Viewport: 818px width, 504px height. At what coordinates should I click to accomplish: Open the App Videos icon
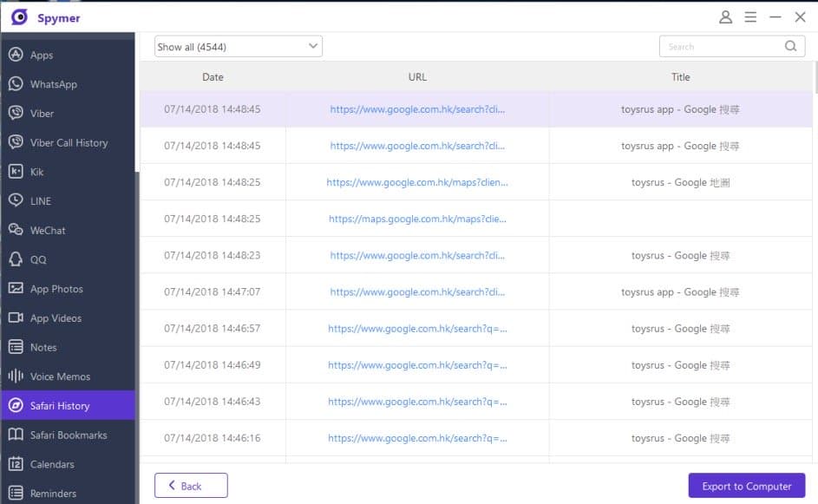(16, 317)
